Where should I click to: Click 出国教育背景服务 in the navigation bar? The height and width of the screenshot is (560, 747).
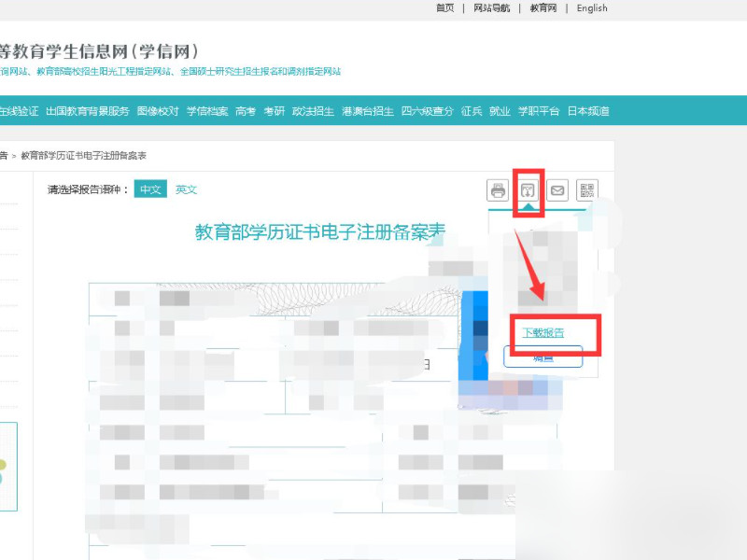tap(87, 111)
